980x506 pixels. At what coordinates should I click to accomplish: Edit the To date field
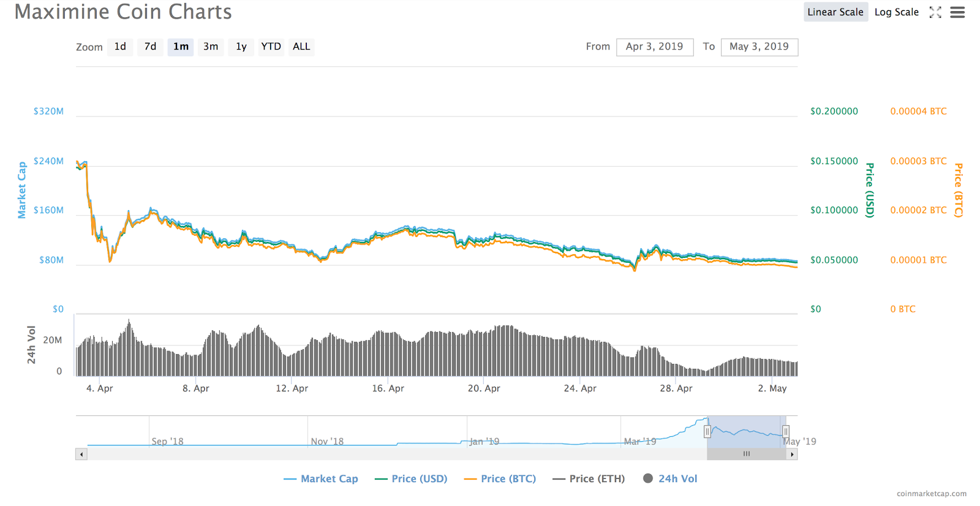759,47
